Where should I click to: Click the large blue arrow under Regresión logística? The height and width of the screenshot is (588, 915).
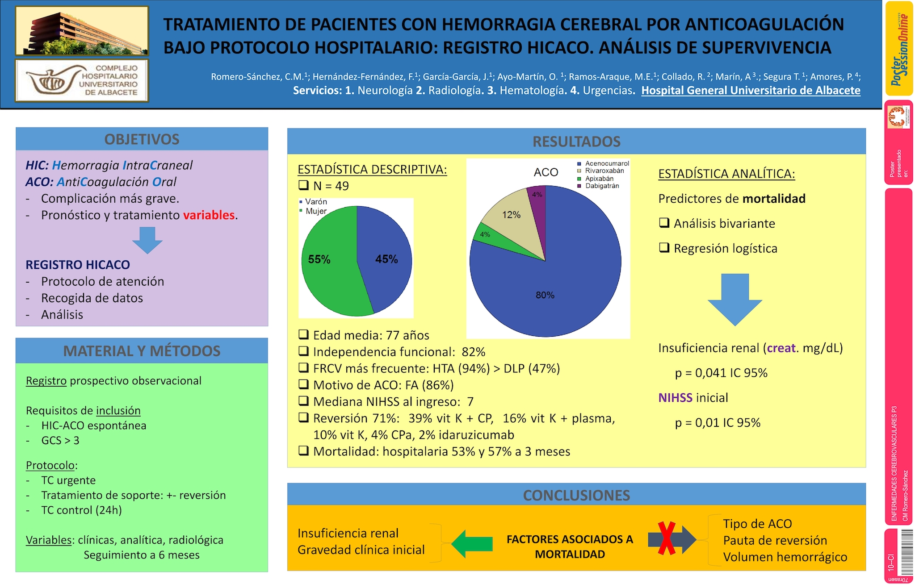735,300
